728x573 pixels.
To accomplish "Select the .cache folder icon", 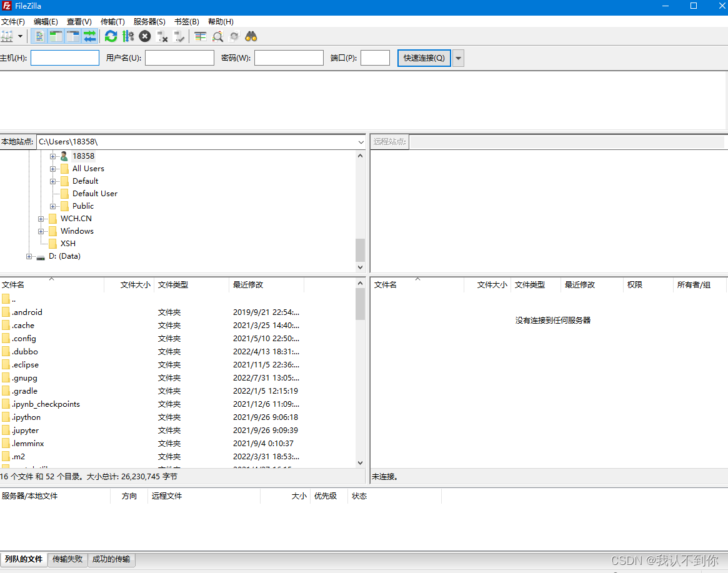I will [6, 326].
